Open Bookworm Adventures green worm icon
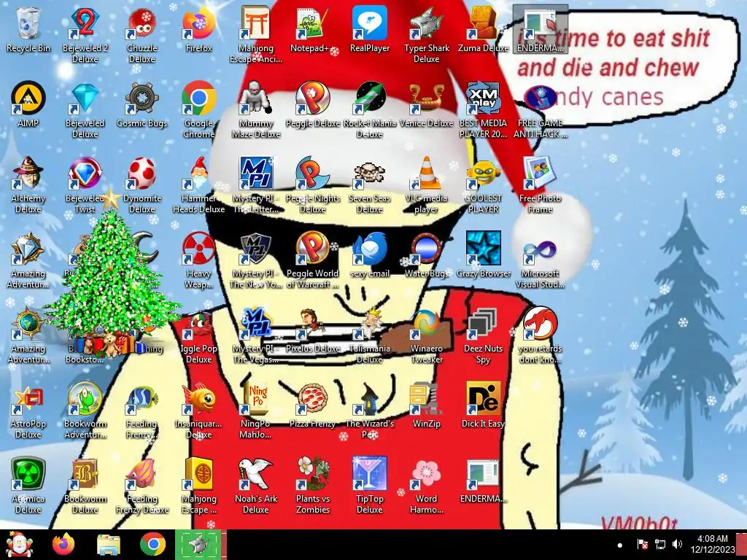 click(x=85, y=411)
